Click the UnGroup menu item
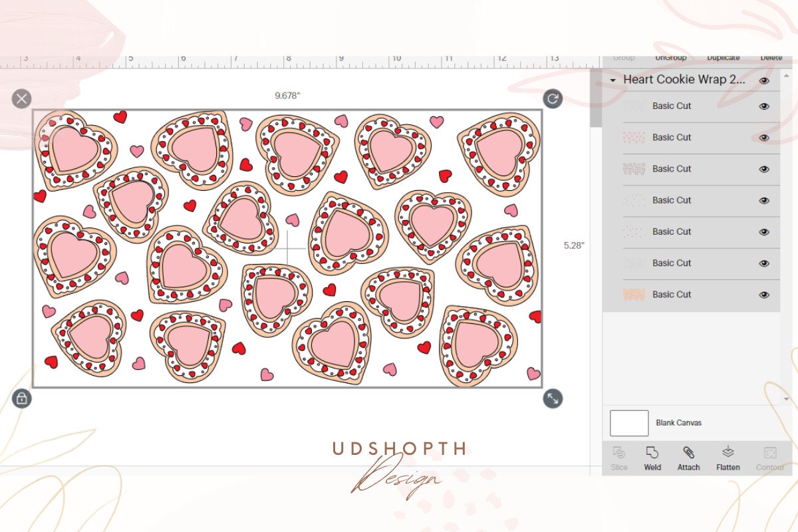 point(672,57)
